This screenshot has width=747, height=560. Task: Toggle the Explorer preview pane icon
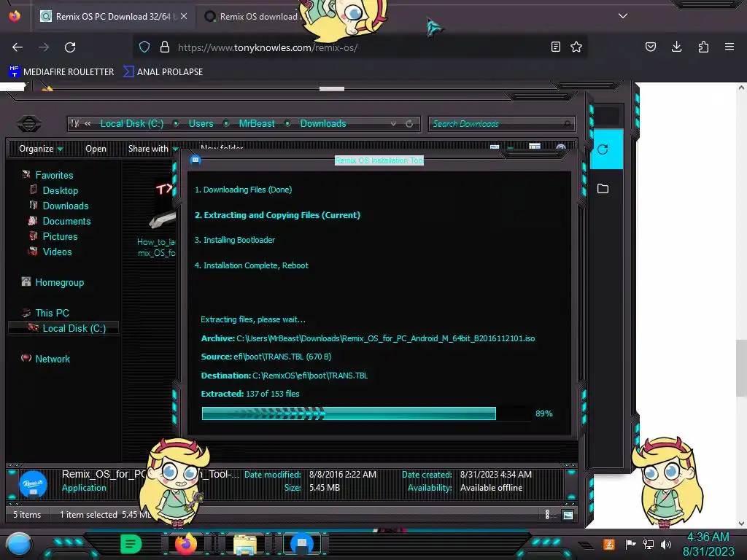coord(535,147)
